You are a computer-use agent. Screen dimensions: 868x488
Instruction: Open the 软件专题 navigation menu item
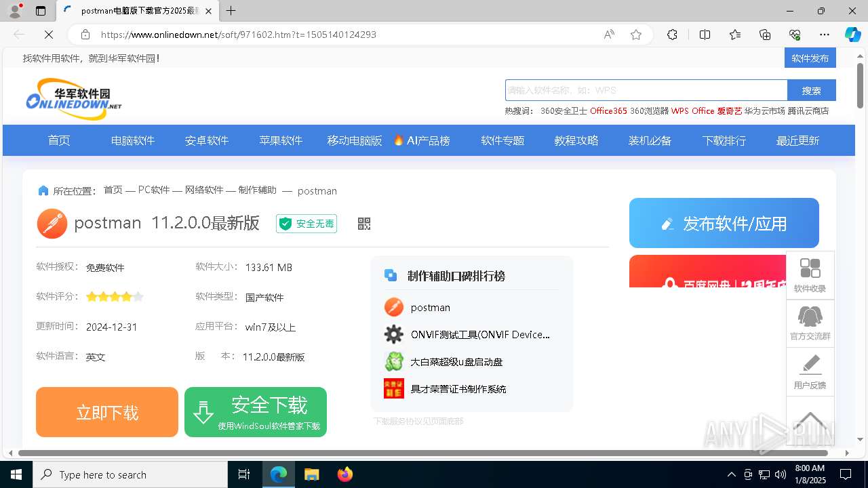502,140
